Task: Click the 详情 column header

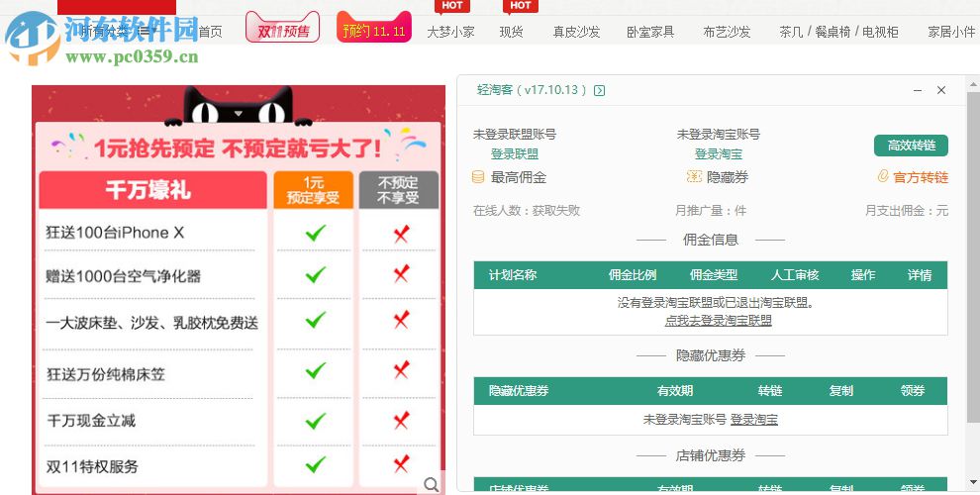Action: pyautogui.click(x=920, y=275)
